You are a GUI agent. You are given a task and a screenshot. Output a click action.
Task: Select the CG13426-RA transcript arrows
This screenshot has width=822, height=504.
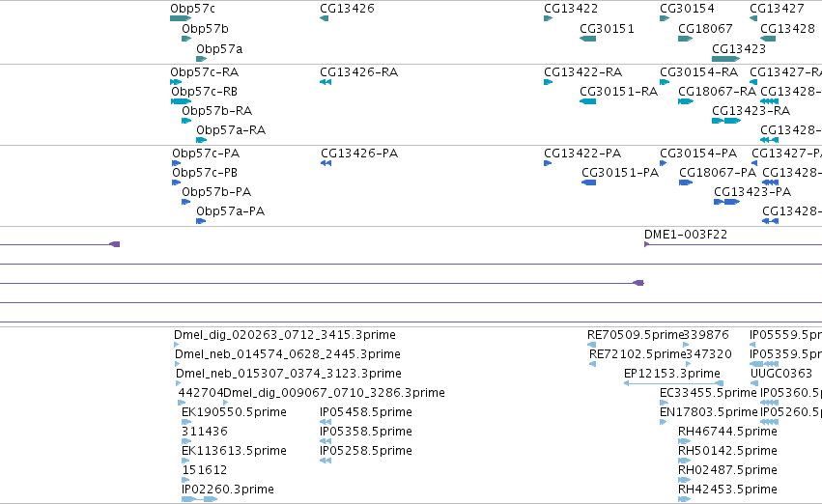pyautogui.click(x=326, y=82)
